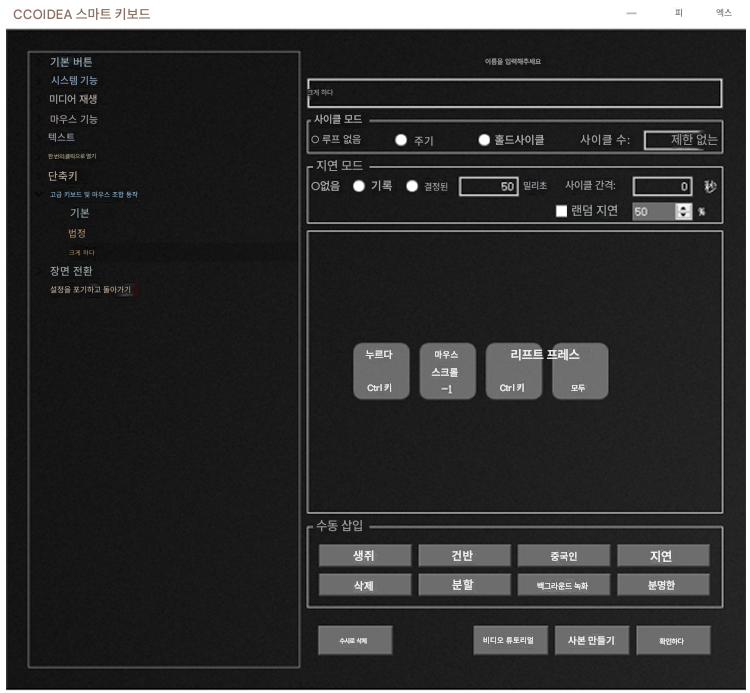Select the '기록' delay mode radio button

pos(358,186)
